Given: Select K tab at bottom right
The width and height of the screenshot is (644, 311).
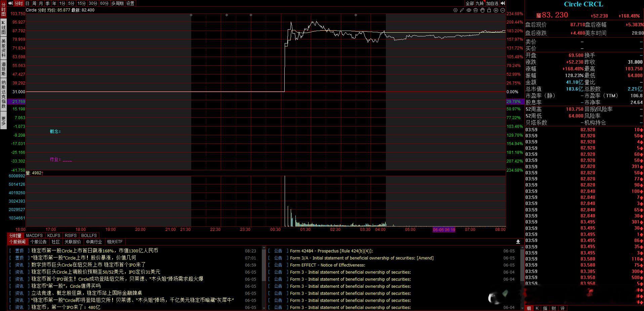Looking at the screenshot, I should point(537,308).
